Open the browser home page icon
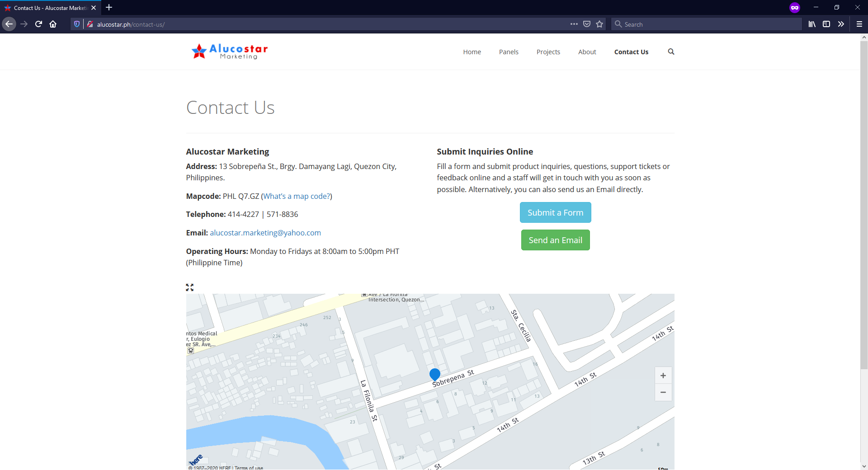Image resolution: width=868 pixels, height=470 pixels. 53,24
